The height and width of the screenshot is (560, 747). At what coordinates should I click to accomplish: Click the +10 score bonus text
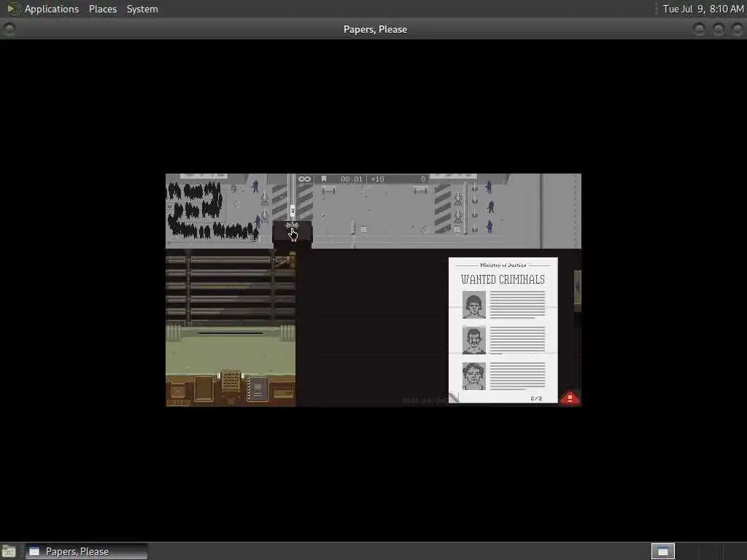pyautogui.click(x=377, y=179)
